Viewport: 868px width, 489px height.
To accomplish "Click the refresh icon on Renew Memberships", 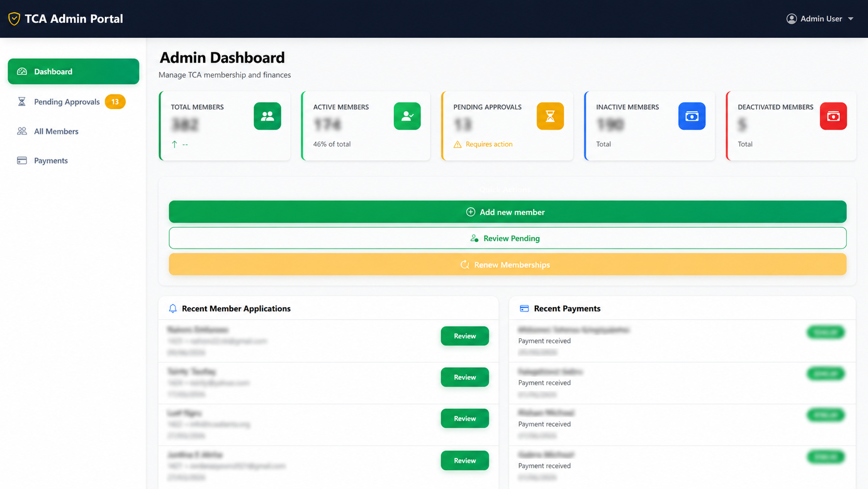I will 465,265.
